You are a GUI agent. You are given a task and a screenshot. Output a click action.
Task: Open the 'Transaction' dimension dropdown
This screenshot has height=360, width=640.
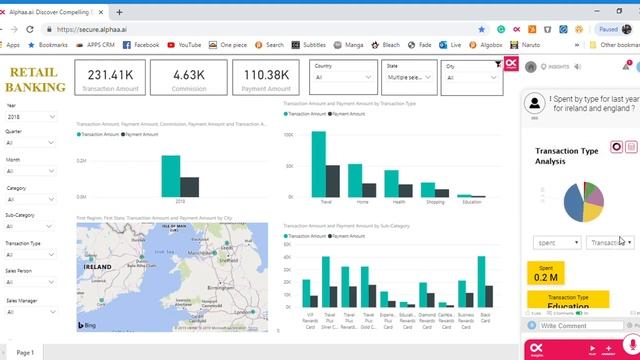pos(610,243)
